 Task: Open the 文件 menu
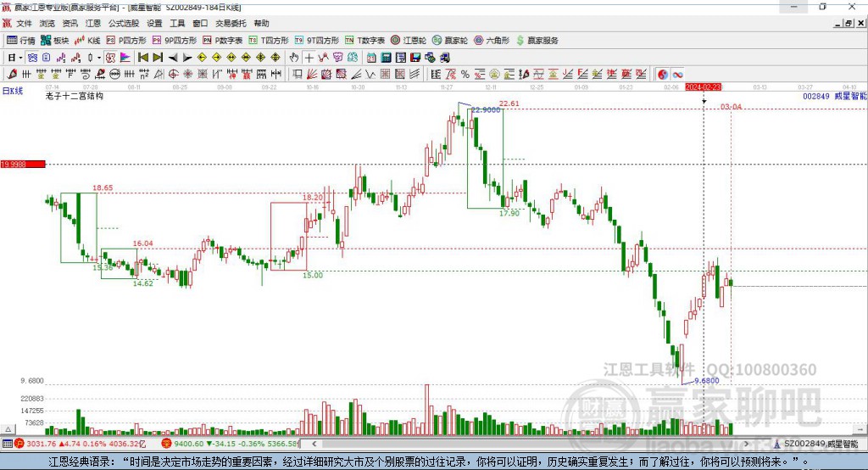[x=24, y=23]
